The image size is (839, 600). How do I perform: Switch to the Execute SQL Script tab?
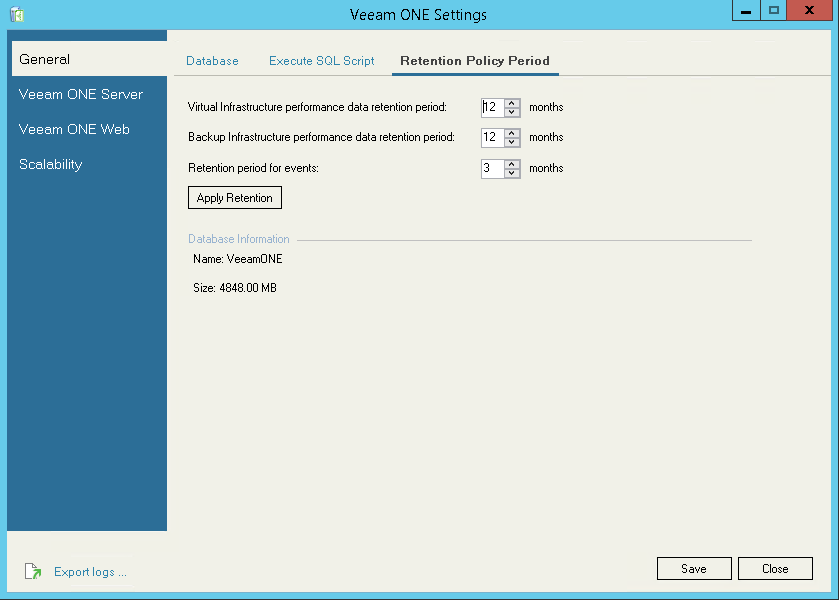tap(322, 60)
